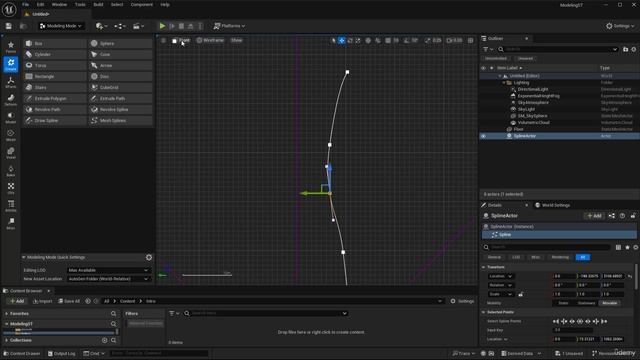
Task: Activate the translate gizmo mode in viewport
Action: pos(342,40)
